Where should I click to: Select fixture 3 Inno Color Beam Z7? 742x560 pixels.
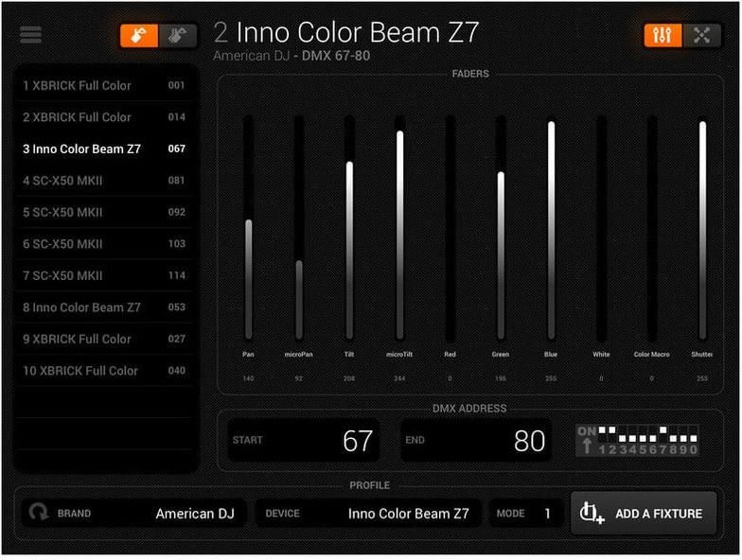tap(104, 149)
